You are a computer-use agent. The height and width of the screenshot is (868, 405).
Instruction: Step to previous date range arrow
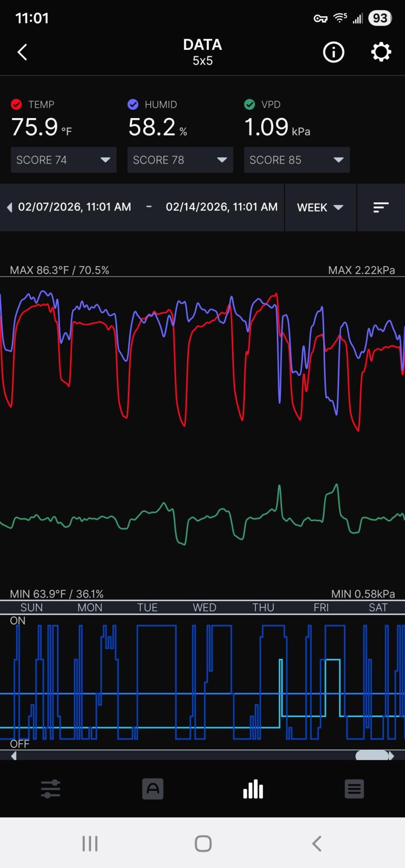(10, 207)
